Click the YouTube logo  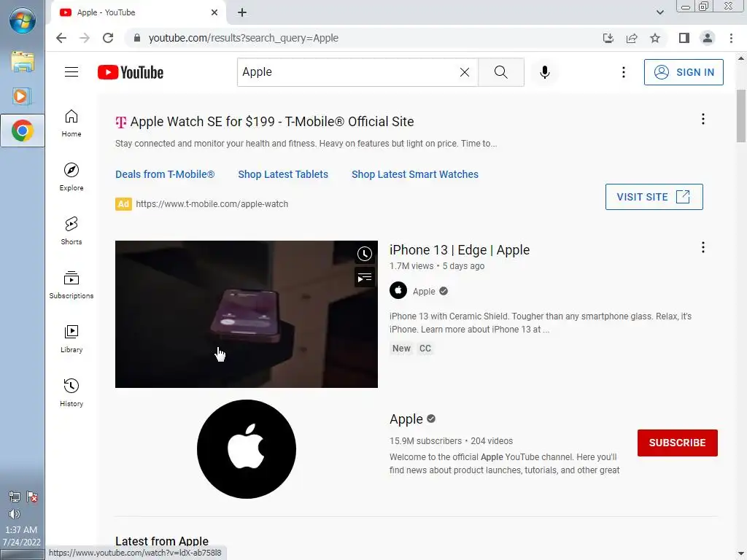(131, 72)
